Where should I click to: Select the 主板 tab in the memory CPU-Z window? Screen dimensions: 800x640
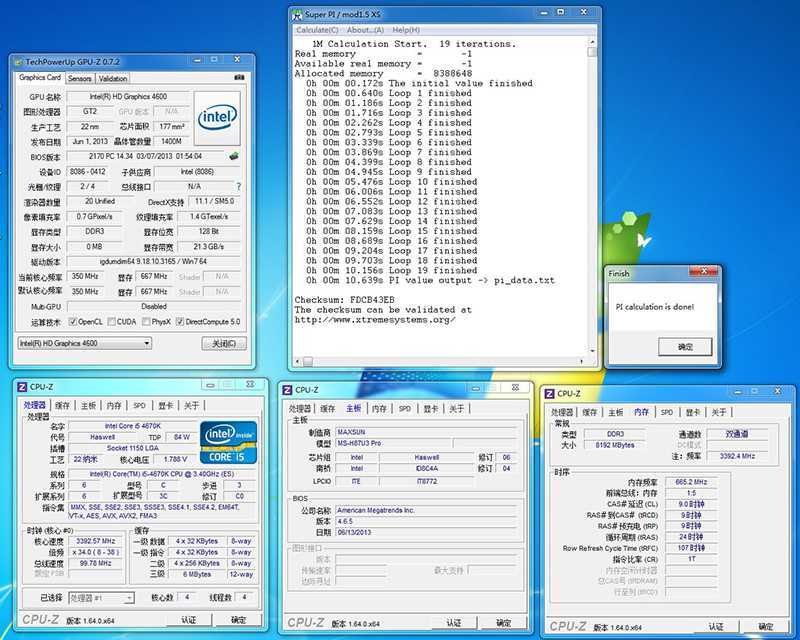616,412
